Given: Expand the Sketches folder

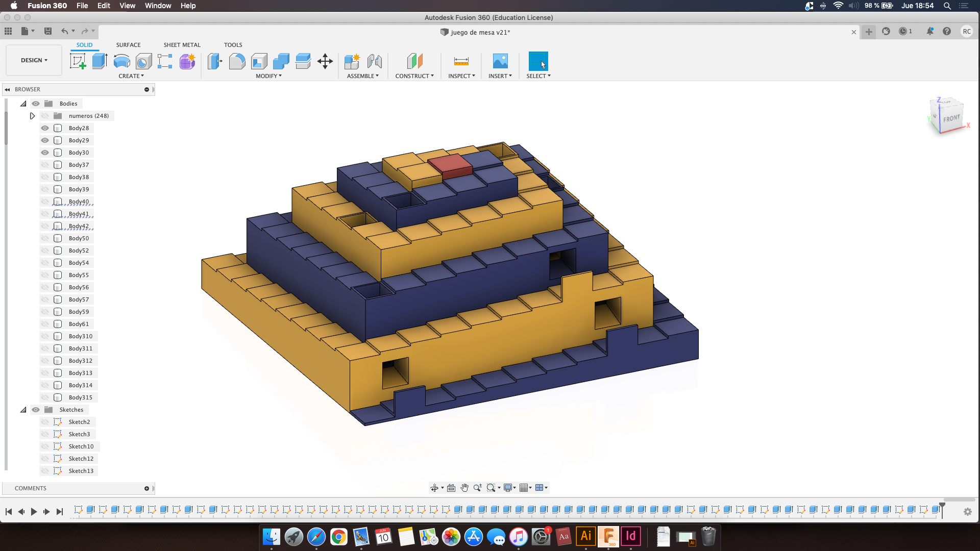Looking at the screenshot, I should coord(23,409).
